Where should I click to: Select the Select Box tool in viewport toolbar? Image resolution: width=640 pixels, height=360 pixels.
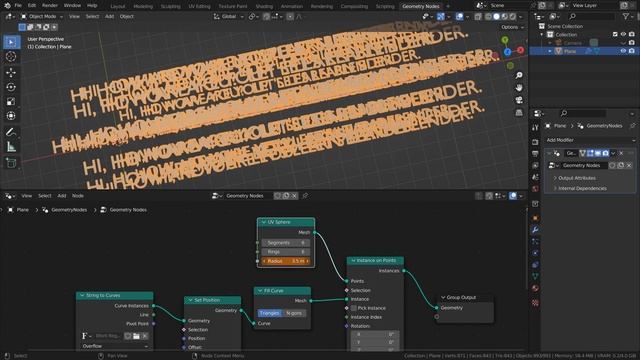tap(11, 42)
